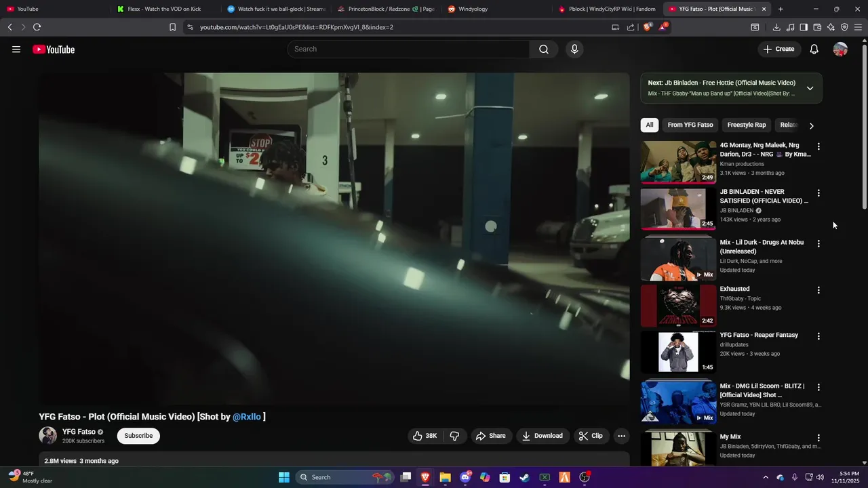868x488 pixels.
Task: Open Brave Shields lion icon in address bar
Action: (x=647, y=27)
